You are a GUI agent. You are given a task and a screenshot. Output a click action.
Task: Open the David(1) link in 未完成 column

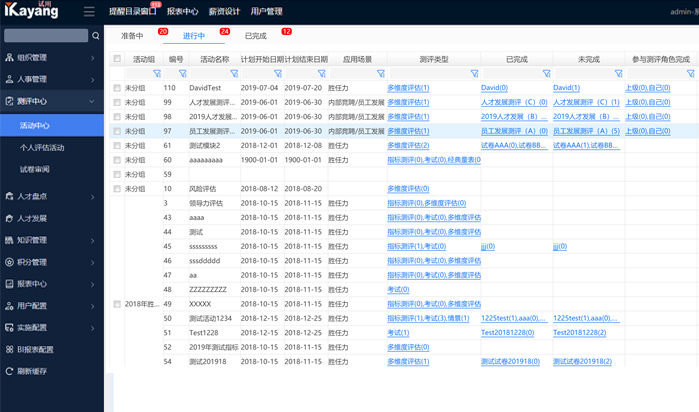pyautogui.click(x=566, y=88)
